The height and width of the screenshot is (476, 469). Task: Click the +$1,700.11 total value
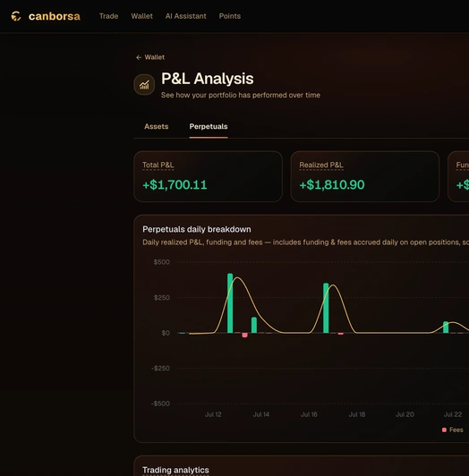coord(175,184)
